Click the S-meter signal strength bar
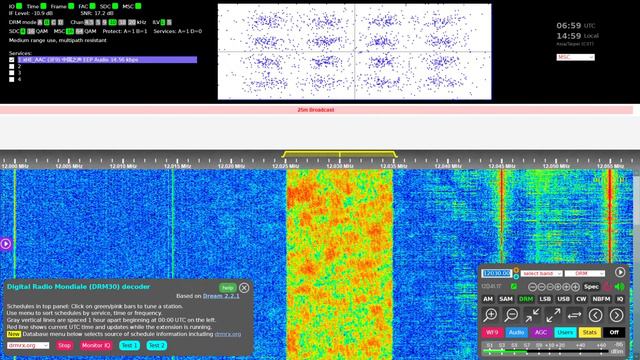The image size is (640, 360). pyautogui.click(x=553, y=350)
